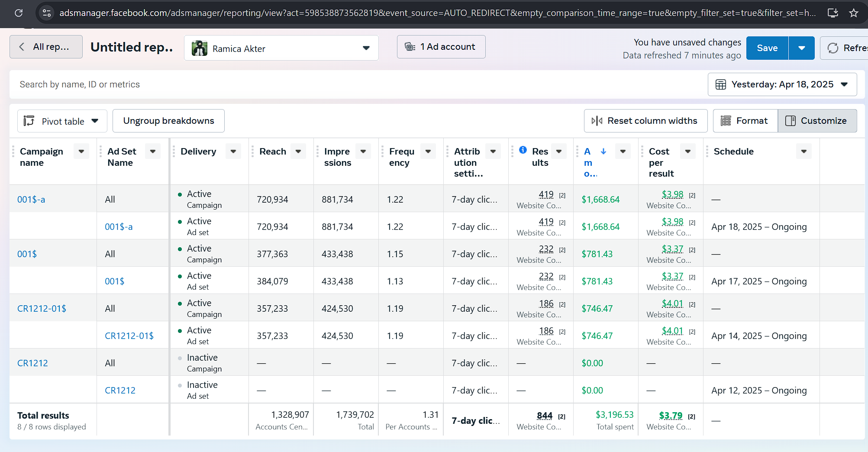
Task: Open the Ramica Akter account selector
Action: pos(281,48)
